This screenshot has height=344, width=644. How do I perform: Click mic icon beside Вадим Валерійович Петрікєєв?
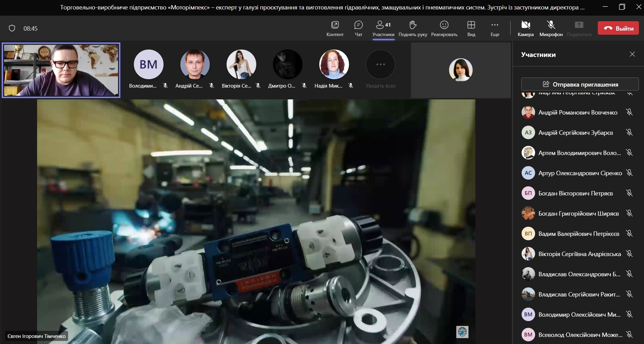(x=629, y=233)
